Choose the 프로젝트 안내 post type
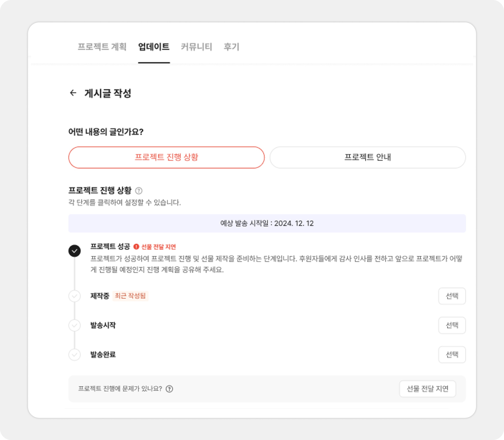This screenshot has width=504, height=440. [x=367, y=157]
